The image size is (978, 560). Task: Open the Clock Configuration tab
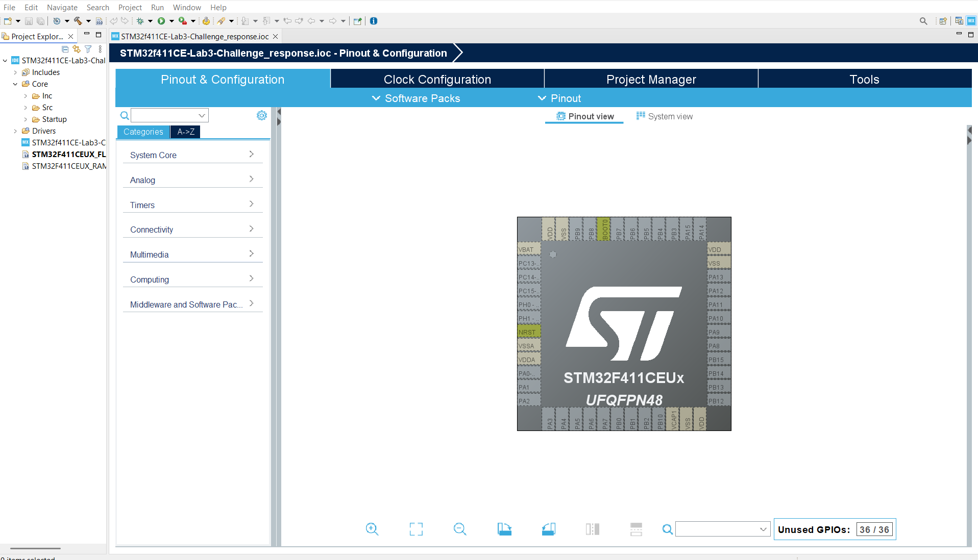[437, 80]
